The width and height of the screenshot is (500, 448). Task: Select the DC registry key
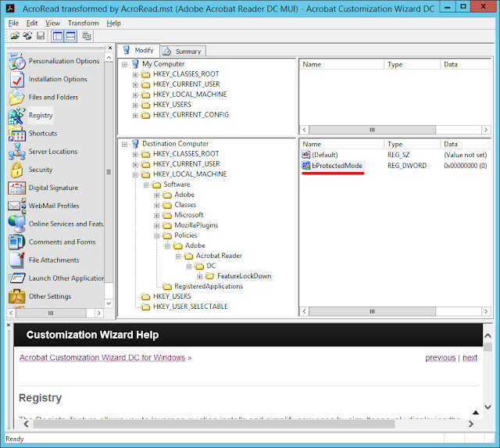pos(211,266)
